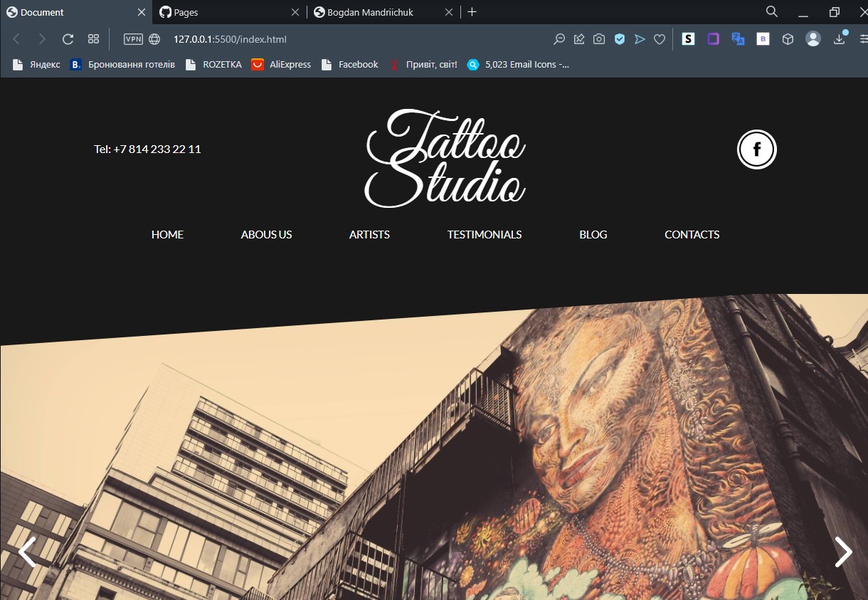This screenshot has height=600, width=868.
Task: Open the TESTIMONIALS navigation link
Action: (485, 235)
